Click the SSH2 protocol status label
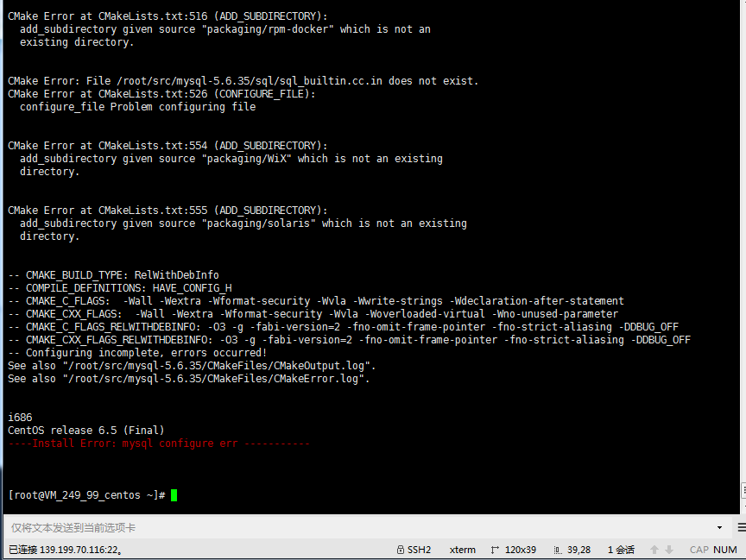The image size is (746, 560). click(x=419, y=550)
